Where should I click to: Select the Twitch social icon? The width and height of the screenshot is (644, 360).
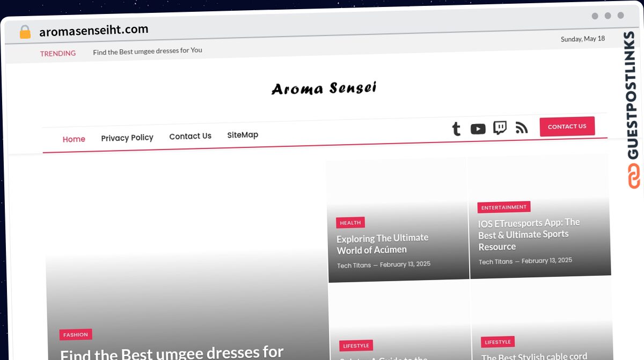pyautogui.click(x=500, y=127)
